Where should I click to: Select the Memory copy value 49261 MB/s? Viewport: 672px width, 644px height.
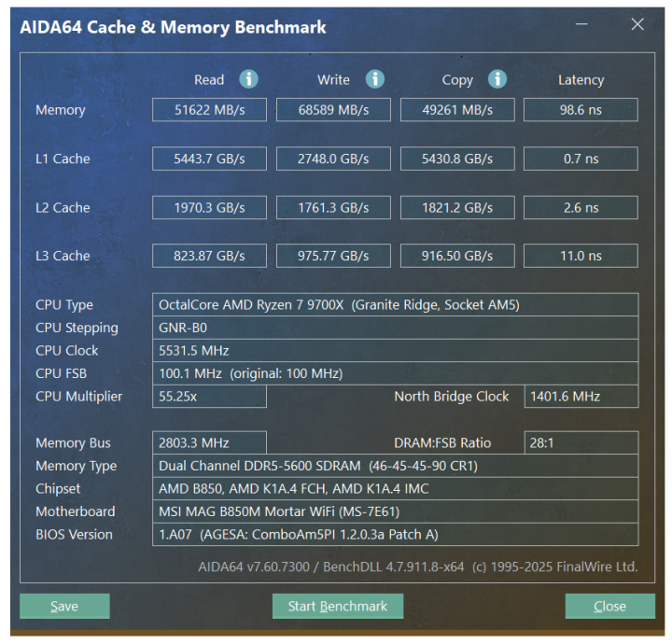[457, 110]
